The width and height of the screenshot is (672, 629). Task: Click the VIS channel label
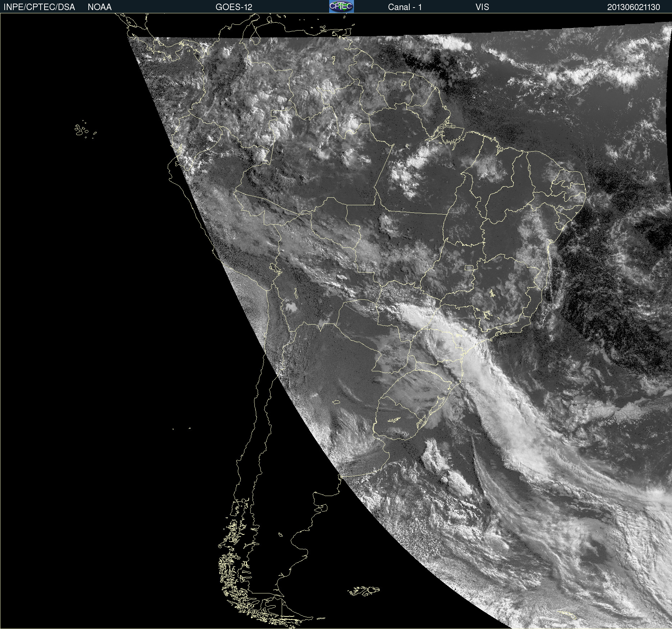pos(482,7)
